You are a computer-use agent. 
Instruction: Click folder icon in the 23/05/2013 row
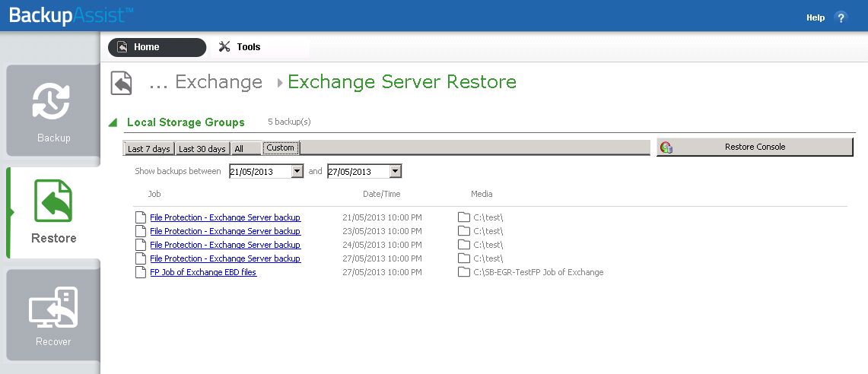(464, 230)
